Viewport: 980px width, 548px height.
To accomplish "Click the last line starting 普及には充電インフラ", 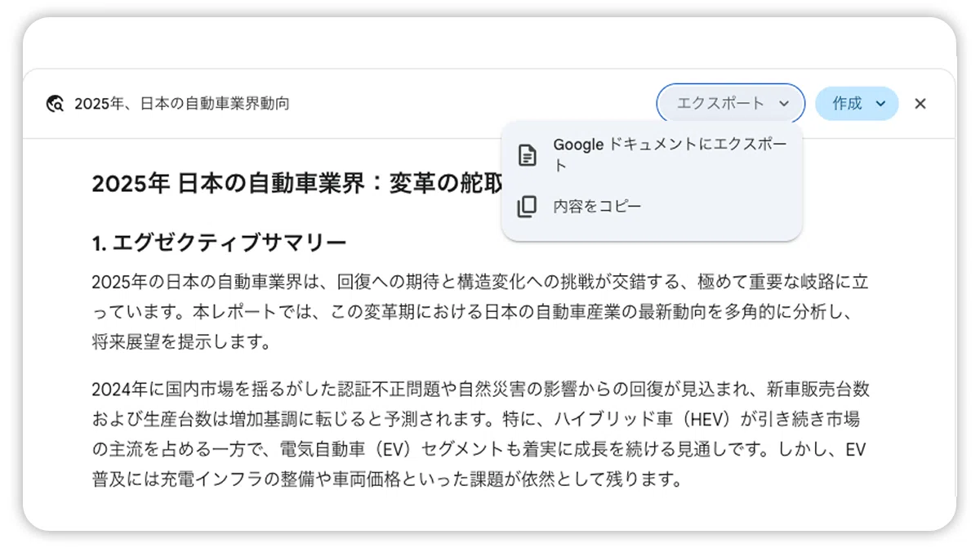I will point(387,479).
